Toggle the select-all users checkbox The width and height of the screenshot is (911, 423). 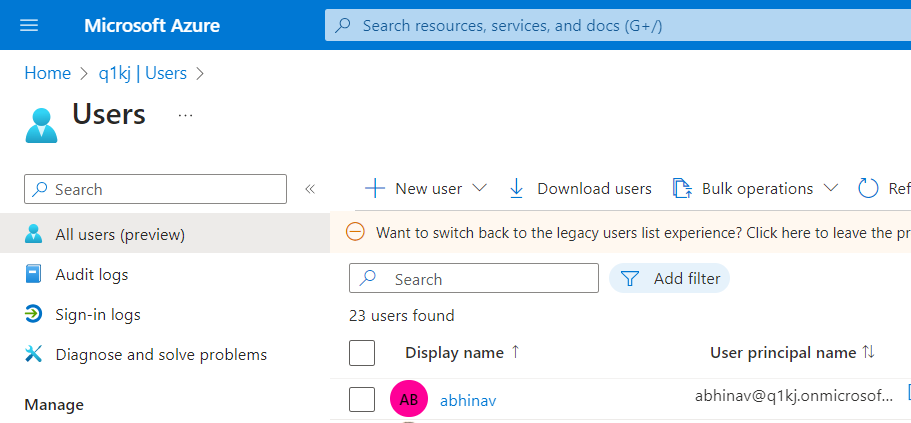[x=362, y=353]
